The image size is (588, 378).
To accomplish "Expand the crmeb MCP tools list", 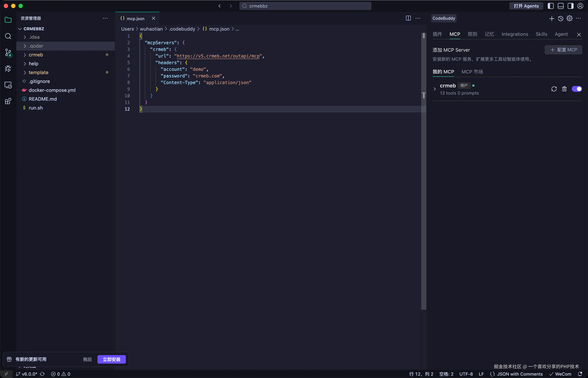I will pyautogui.click(x=435, y=89).
